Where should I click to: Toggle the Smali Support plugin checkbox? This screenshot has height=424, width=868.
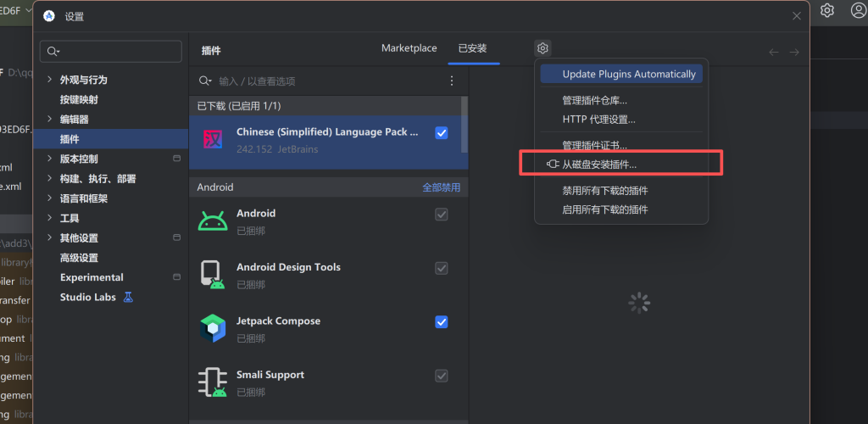tap(441, 376)
